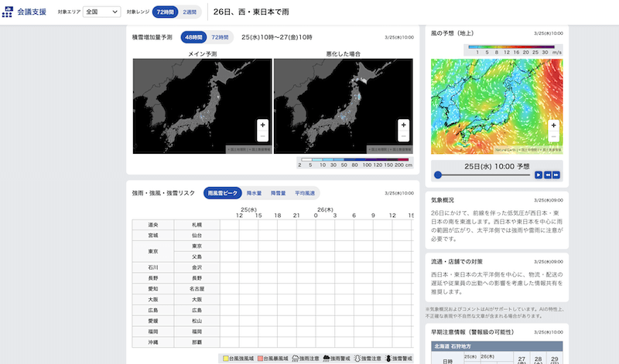
Task: Switch snow accumulation forecast to 72時間
Action: click(x=221, y=36)
